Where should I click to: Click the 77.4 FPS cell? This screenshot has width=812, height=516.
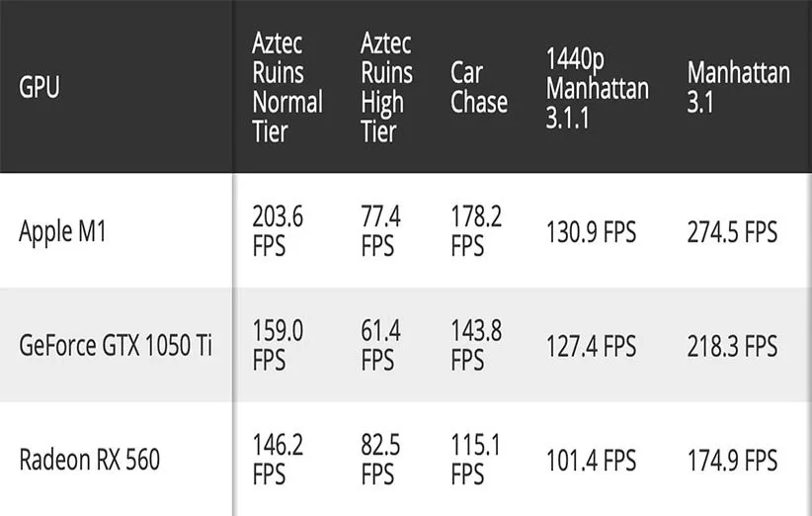point(380,231)
